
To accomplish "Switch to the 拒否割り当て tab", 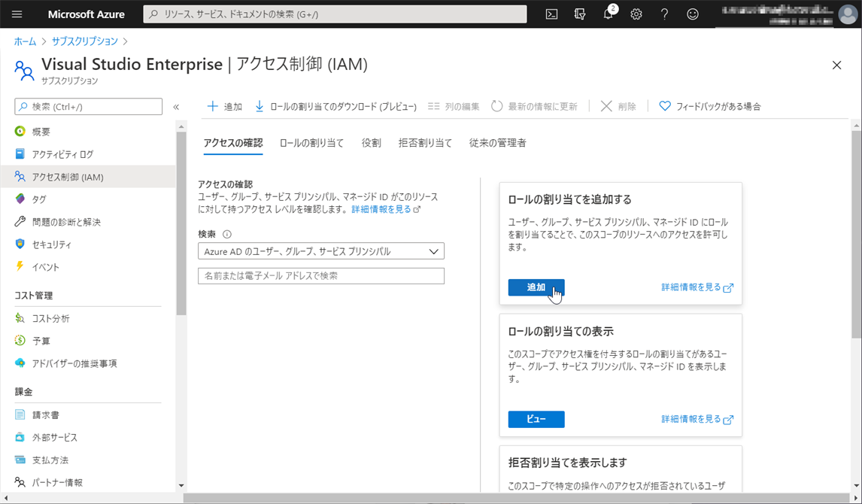I will (425, 143).
